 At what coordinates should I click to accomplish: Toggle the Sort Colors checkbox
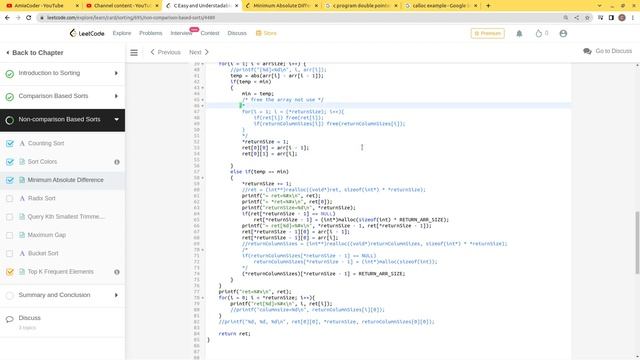click(10, 162)
